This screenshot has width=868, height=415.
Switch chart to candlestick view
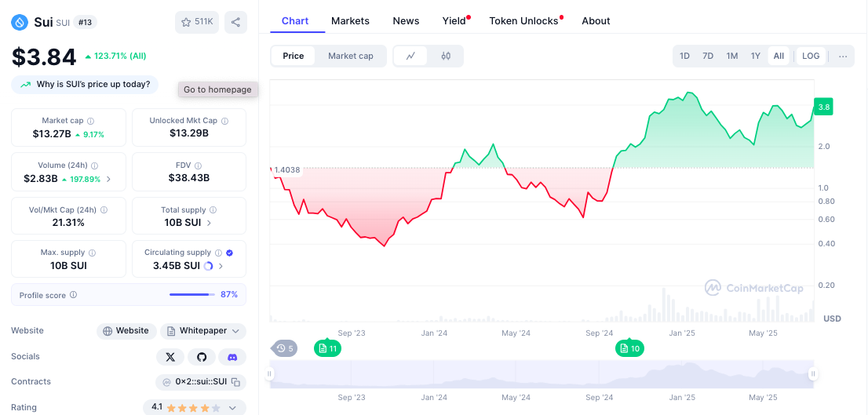[x=446, y=56]
